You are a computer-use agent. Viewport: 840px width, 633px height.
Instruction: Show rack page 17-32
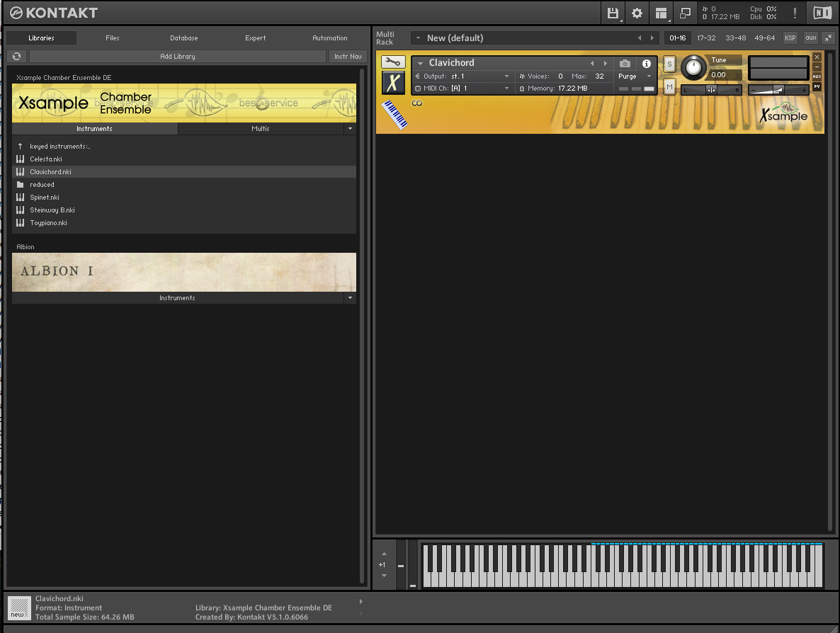[x=706, y=38]
